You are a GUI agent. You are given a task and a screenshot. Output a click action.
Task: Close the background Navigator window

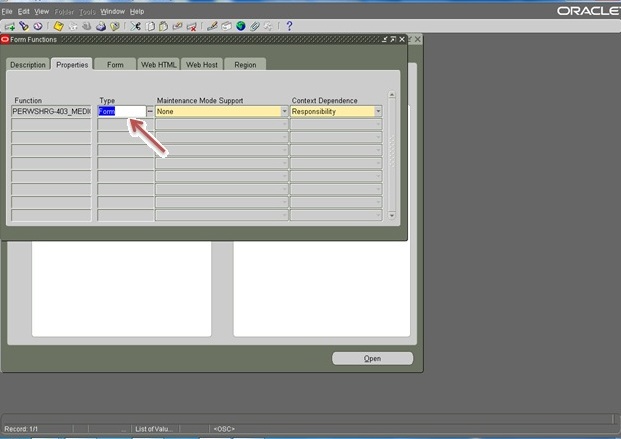pos(417,39)
